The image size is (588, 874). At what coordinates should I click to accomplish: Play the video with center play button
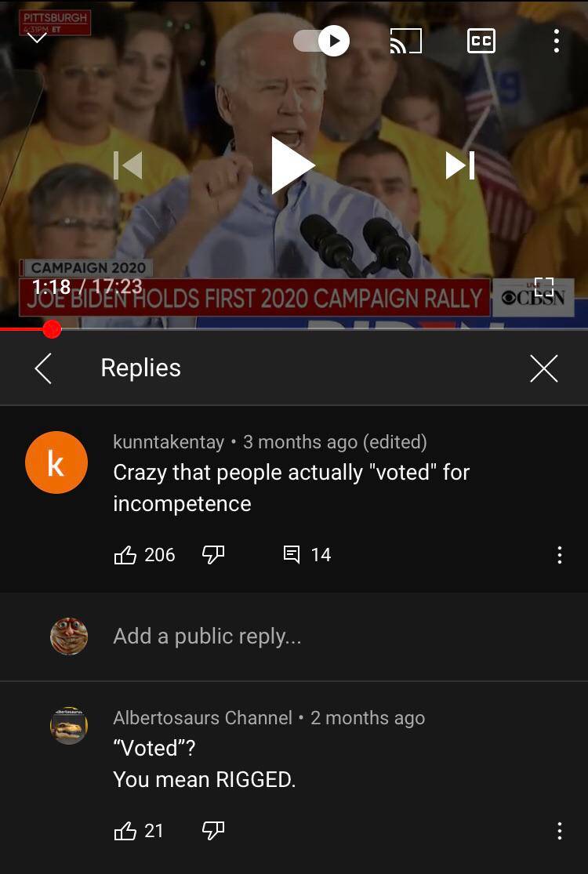tap(292, 165)
